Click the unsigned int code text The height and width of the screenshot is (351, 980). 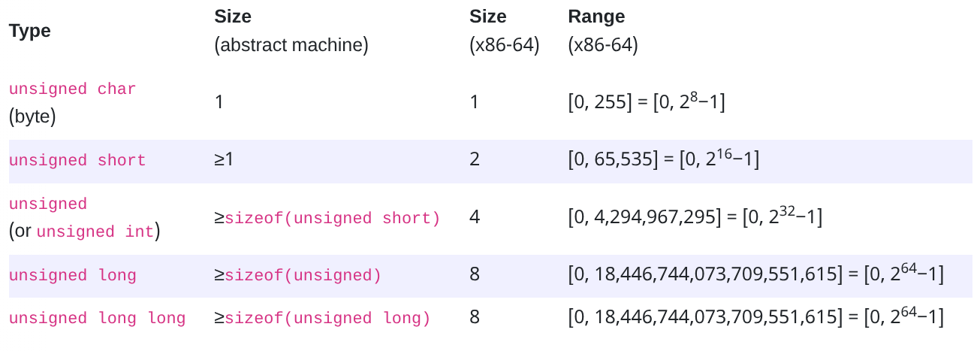coord(95,232)
